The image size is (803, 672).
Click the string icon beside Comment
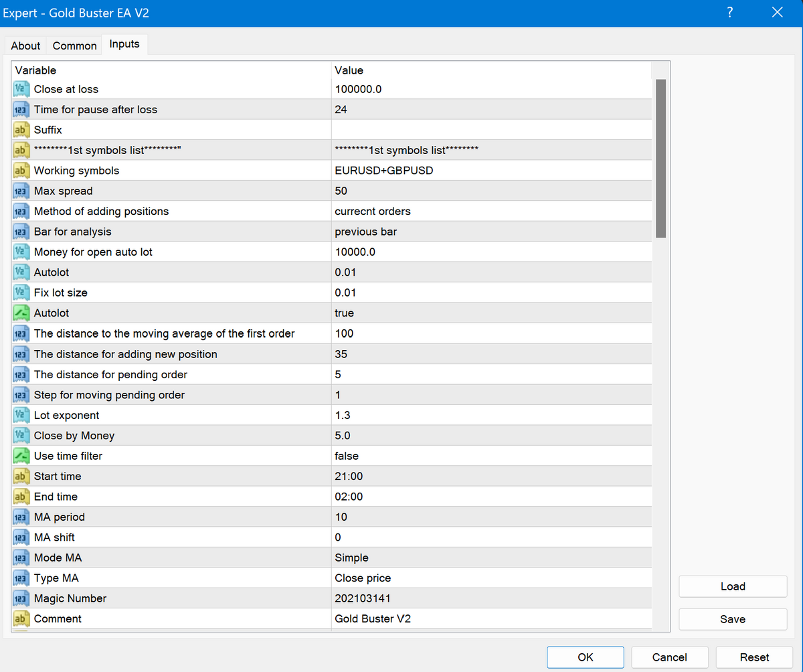[21, 618]
